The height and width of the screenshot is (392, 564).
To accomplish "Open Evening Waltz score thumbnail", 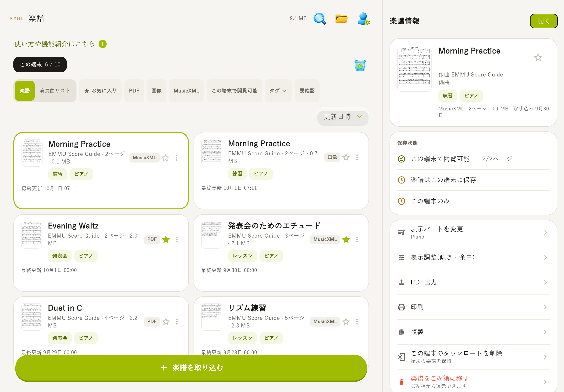I will click(x=32, y=235).
